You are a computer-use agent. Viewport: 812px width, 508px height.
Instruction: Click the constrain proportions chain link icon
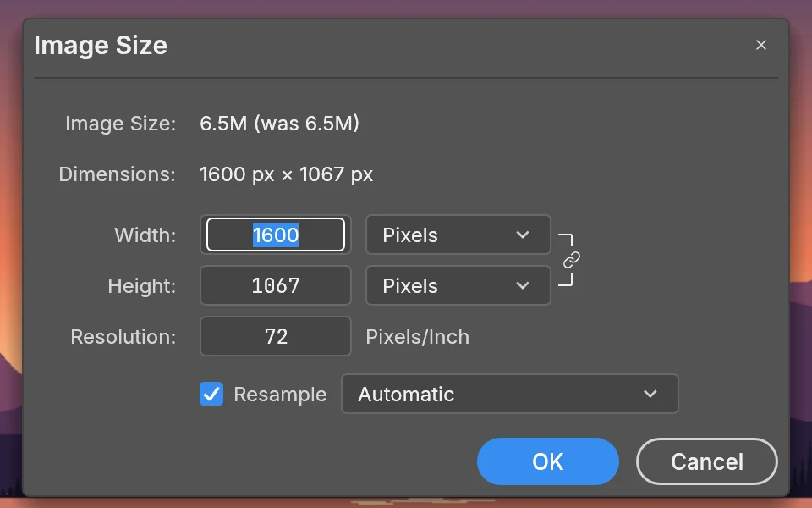[571, 260]
